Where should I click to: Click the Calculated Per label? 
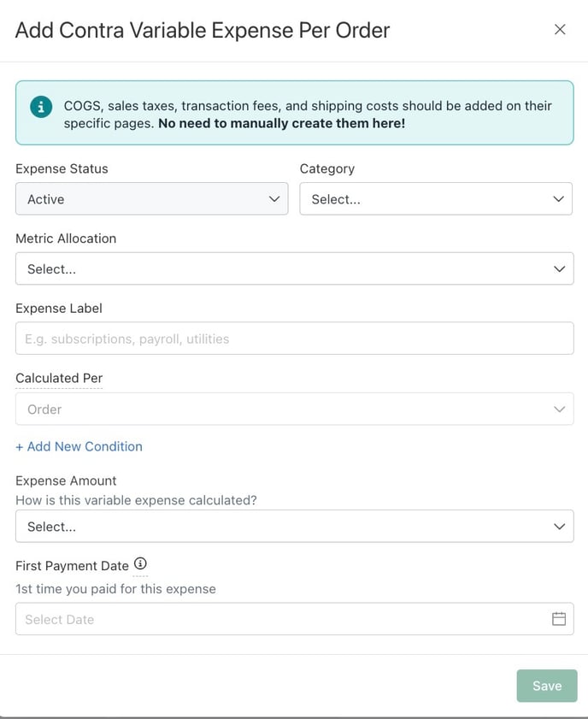pos(59,378)
